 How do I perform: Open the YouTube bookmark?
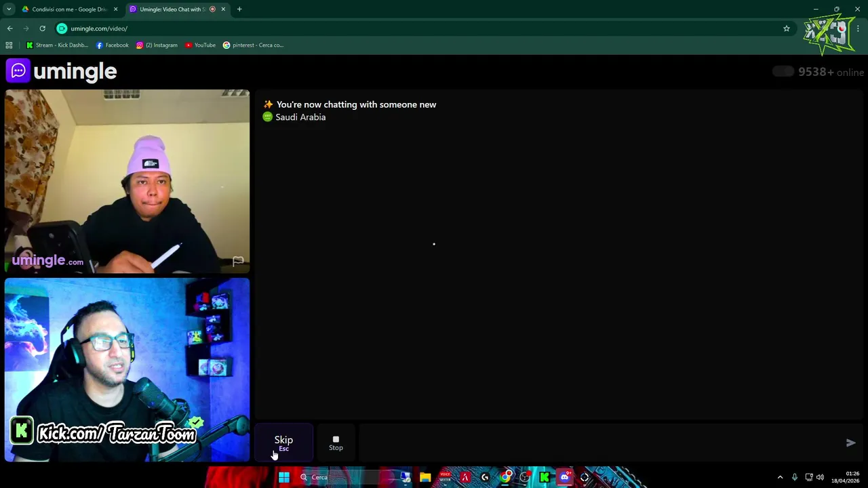click(x=200, y=45)
